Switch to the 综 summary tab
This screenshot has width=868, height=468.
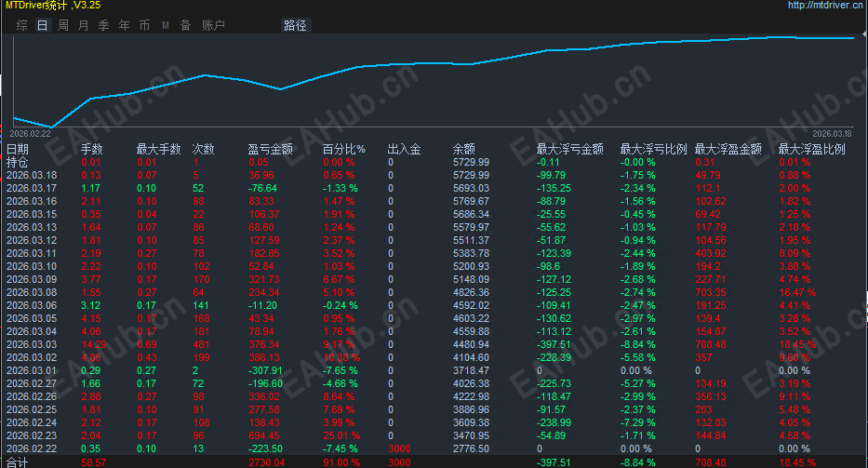pos(22,25)
